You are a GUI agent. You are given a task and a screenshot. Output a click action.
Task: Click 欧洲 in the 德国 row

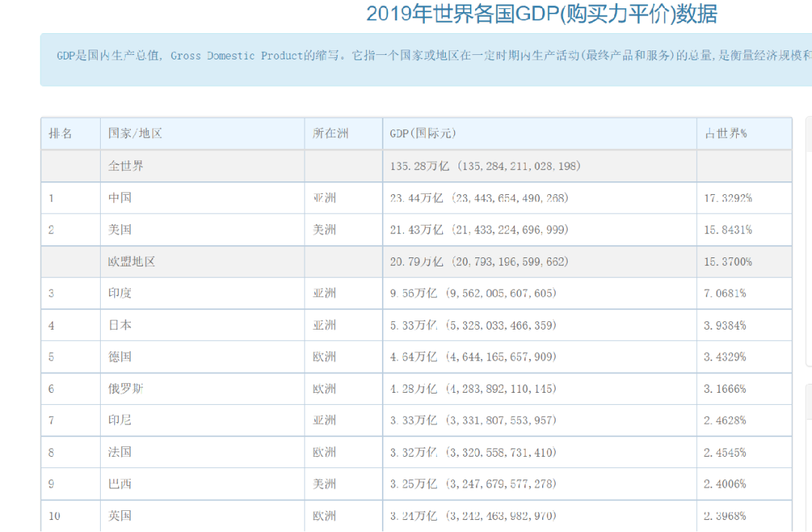[324, 357]
